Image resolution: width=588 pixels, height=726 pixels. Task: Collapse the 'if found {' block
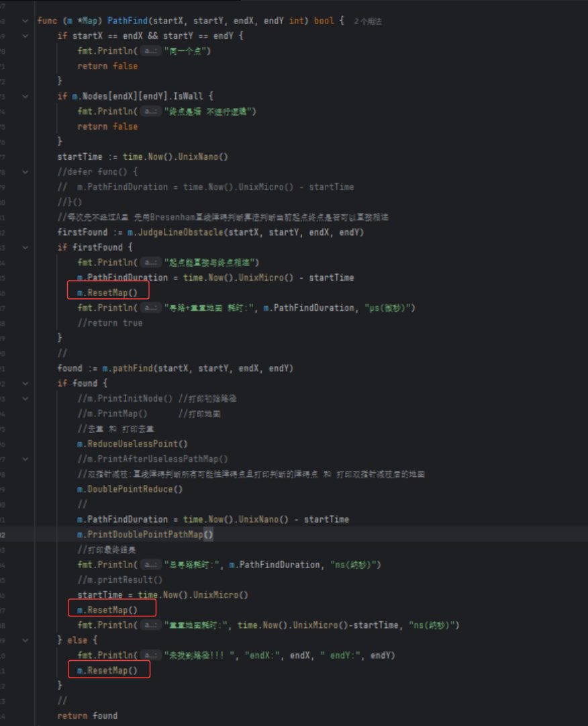coord(26,383)
